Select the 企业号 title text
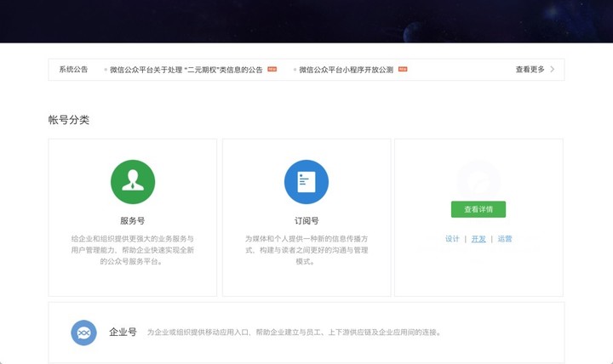 (x=123, y=332)
